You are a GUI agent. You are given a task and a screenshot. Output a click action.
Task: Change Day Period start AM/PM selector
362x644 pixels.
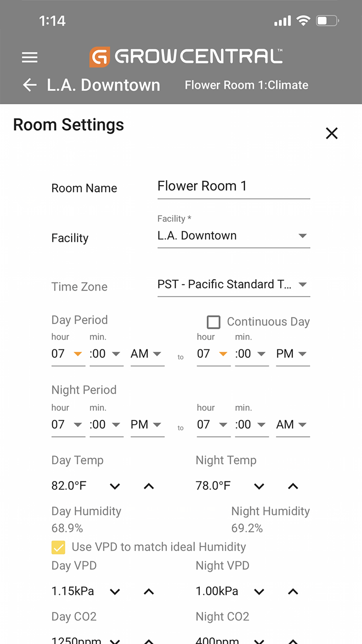pos(147,354)
